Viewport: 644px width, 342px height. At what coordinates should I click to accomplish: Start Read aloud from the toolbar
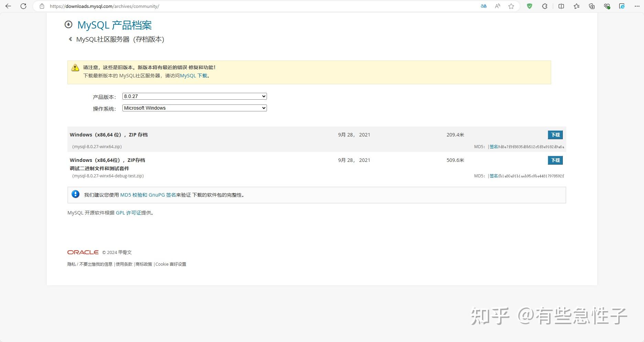(x=497, y=6)
